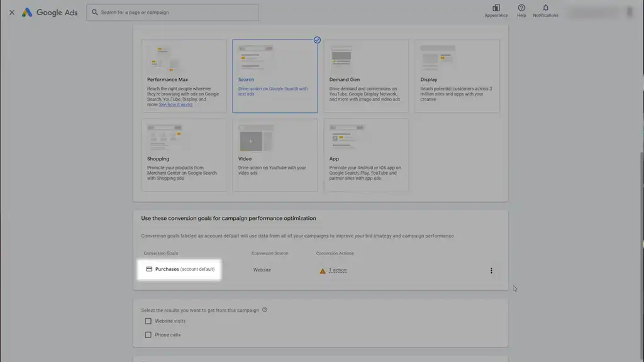Select the Video campaign type card
Image resolution: width=644 pixels, height=362 pixels.
275,155
